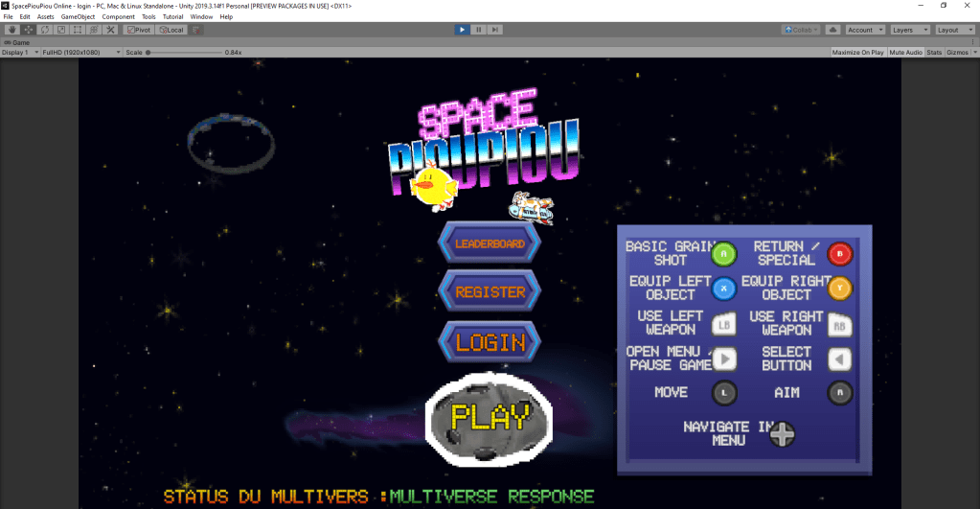This screenshot has width=980, height=509.
Task: Click the cloud services icon
Action: tap(832, 30)
